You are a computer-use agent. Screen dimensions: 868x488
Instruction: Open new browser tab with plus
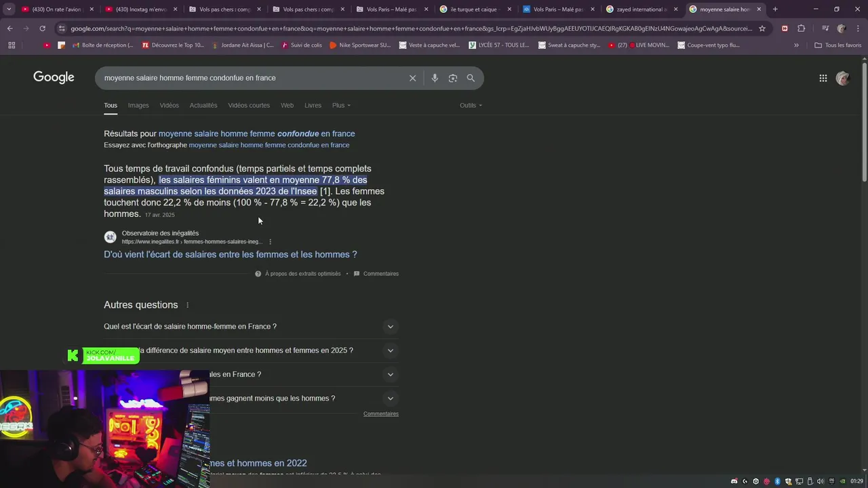tap(775, 9)
